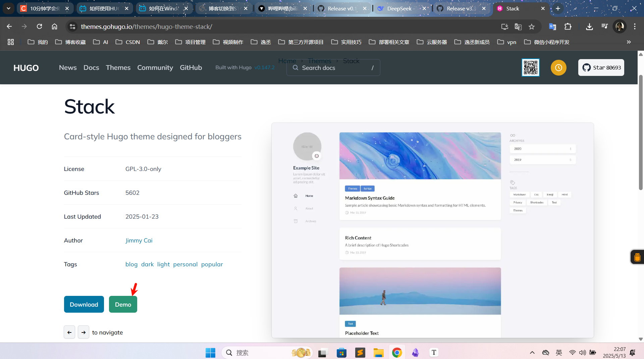Open Sublime Text from the taskbar

click(360, 353)
